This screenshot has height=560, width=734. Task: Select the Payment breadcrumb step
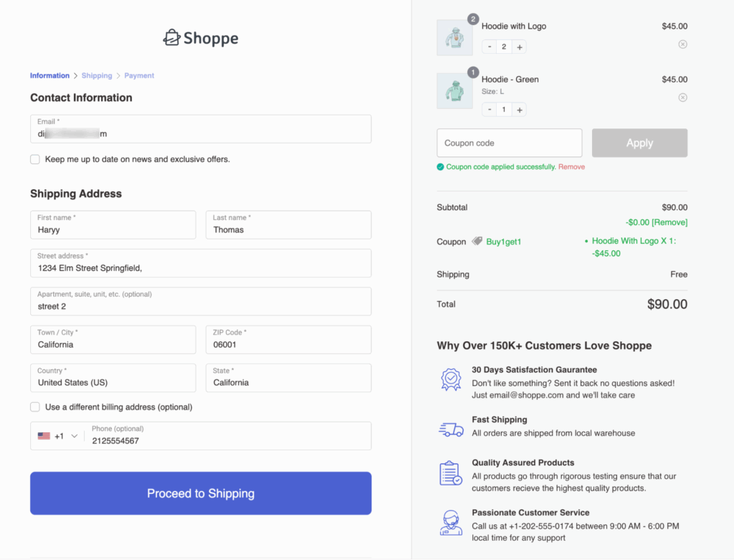click(x=139, y=75)
